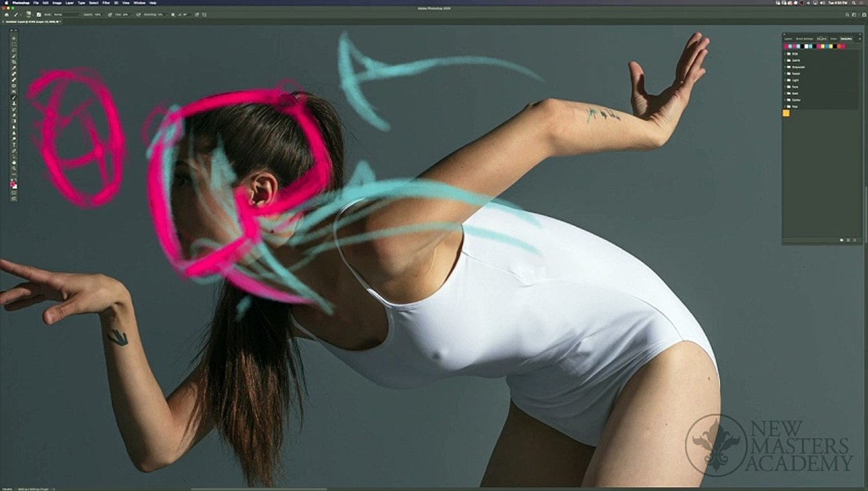Open the brush Mode dropdown
Screen dimensions: 868x491
(67, 14)
